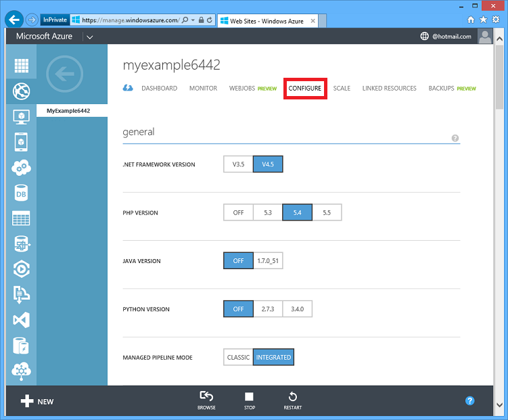
Task: Open the Scale tab
Action: pyautogui.click(x=342, y=88)
